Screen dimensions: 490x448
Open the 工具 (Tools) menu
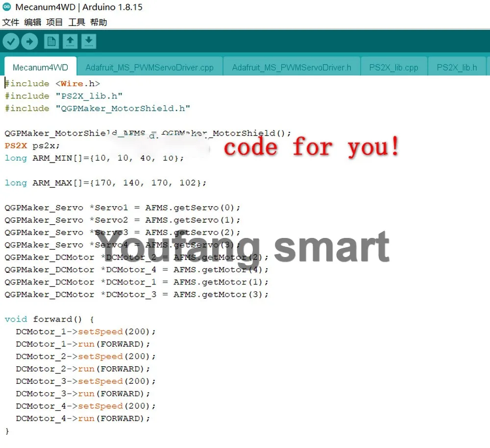tap(76, 22)
